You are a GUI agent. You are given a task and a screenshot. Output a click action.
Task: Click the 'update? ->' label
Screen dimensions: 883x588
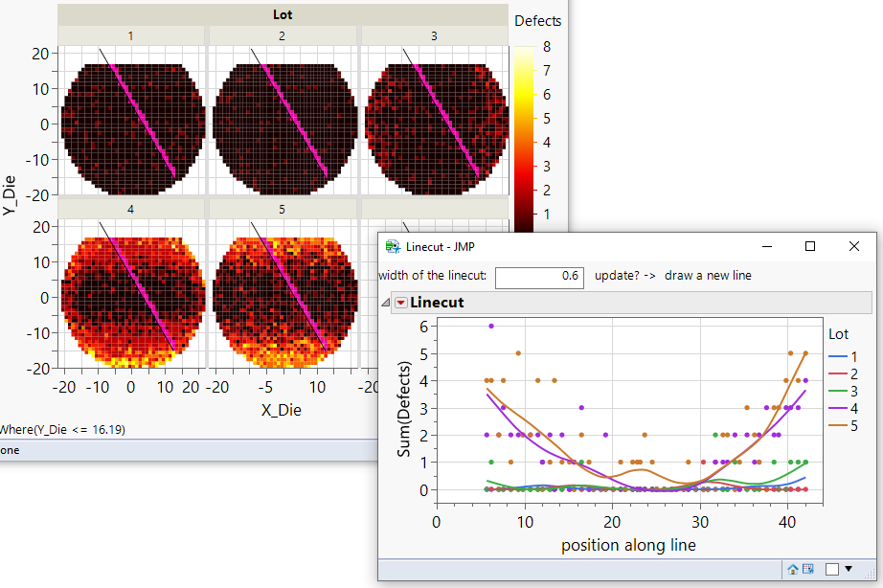625,276
